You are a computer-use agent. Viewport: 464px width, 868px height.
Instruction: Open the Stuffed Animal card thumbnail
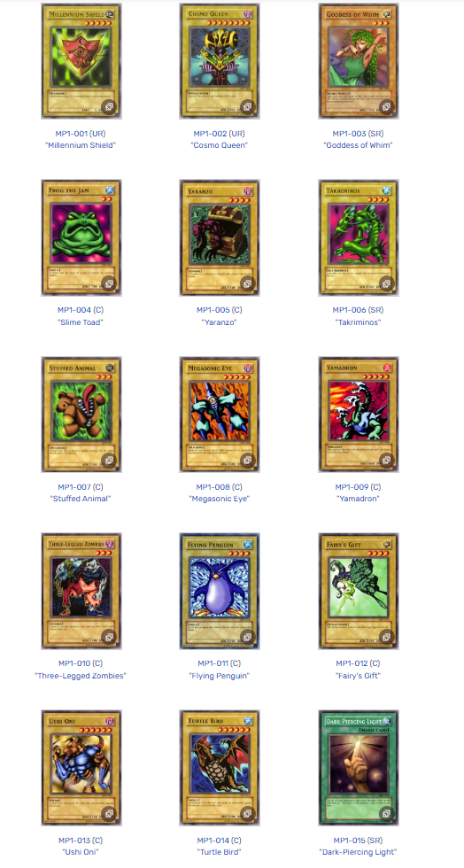click(x=81, y=415)
